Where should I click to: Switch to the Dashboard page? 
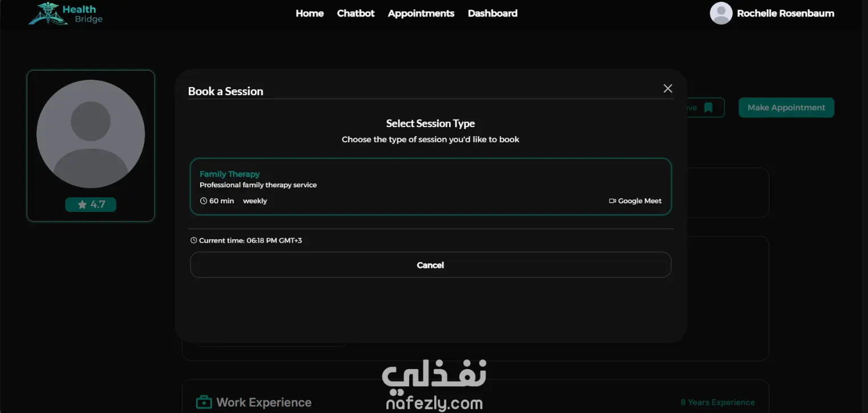(x=492, y=13)
